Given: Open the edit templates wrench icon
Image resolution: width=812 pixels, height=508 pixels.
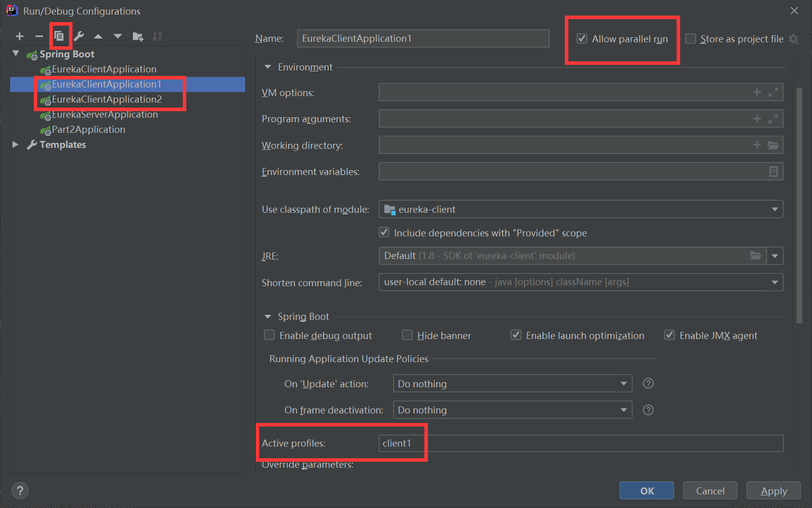Looking at the screenshot, I should click(79, 36).
